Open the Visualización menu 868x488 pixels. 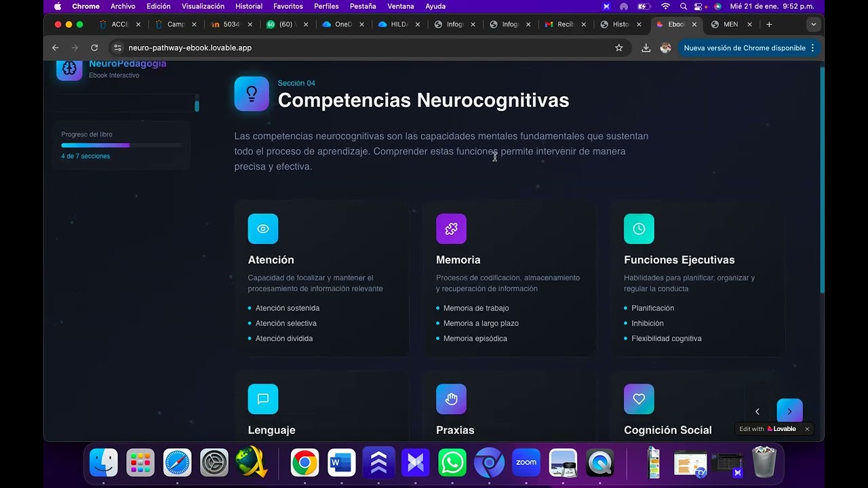pos(203,6)
